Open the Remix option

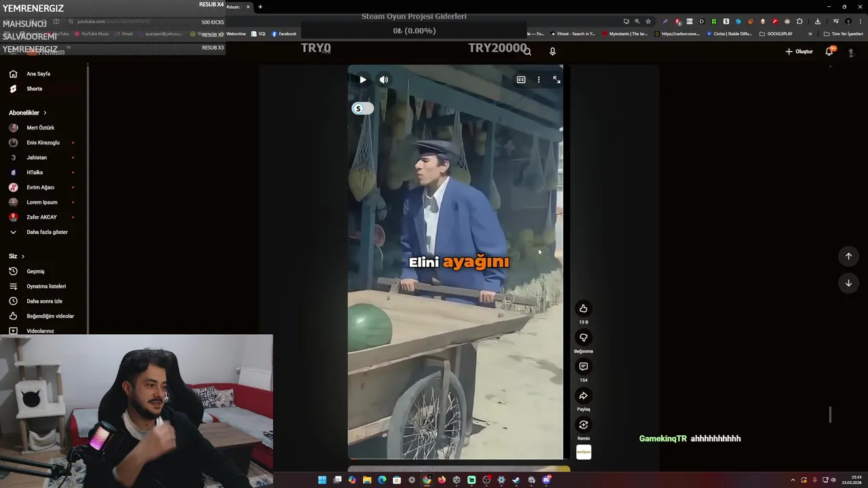tap(583, 425)
